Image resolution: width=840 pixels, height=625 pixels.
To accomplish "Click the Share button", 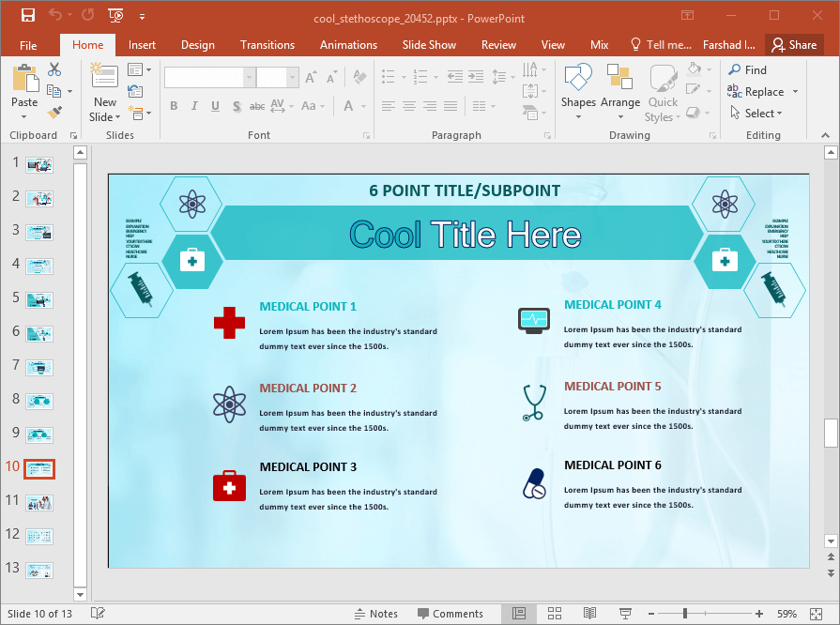I will pyautogui.click(x=794, y=45).
